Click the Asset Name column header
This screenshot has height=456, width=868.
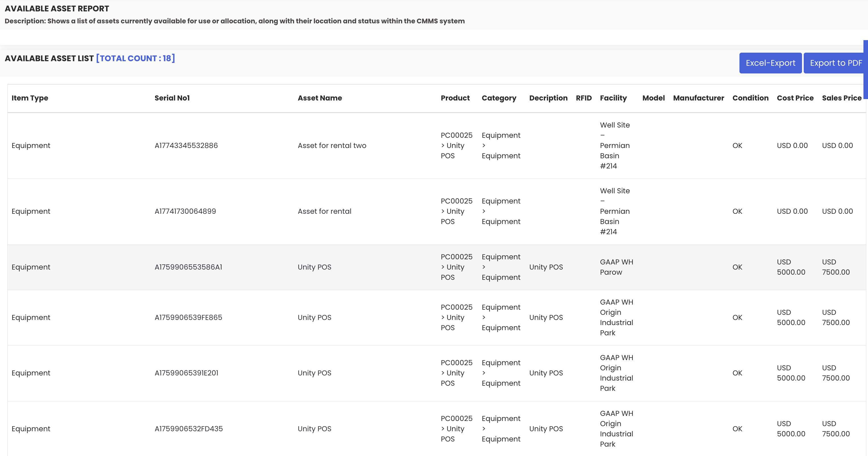coord(319,98)
